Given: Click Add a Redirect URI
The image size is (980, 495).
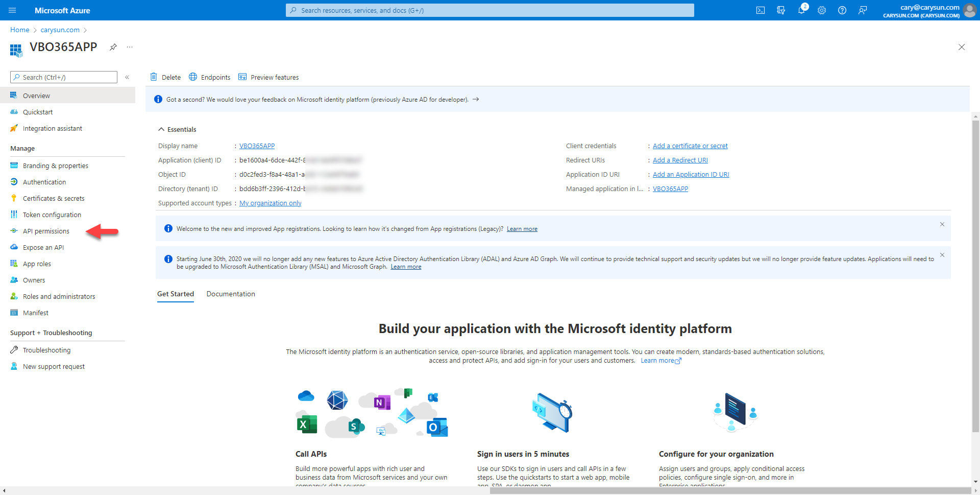Looking at the screenshot, I should 680,160.
